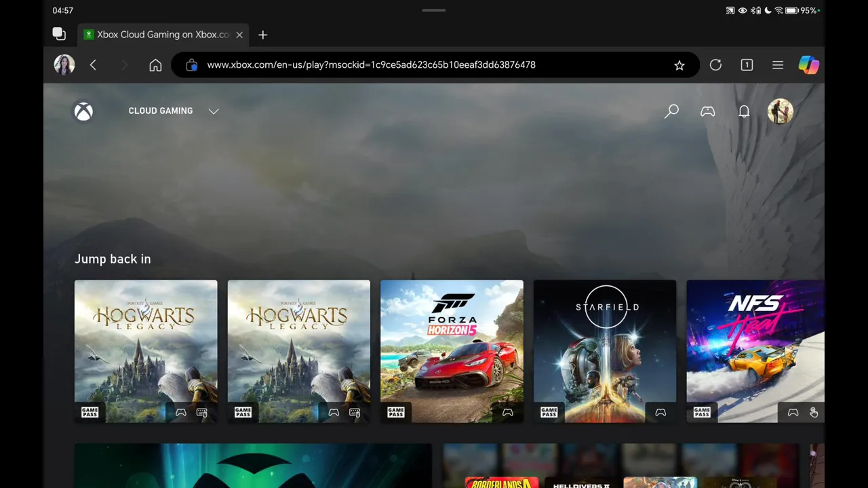868x488 pixels.
Task: Open the Xbox profile avatar
Action: [780, 111]
